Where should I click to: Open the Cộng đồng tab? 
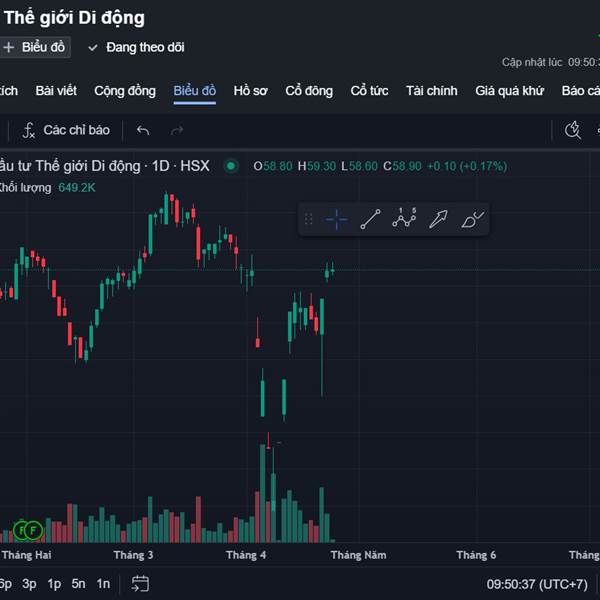click(x=125, y=91)
